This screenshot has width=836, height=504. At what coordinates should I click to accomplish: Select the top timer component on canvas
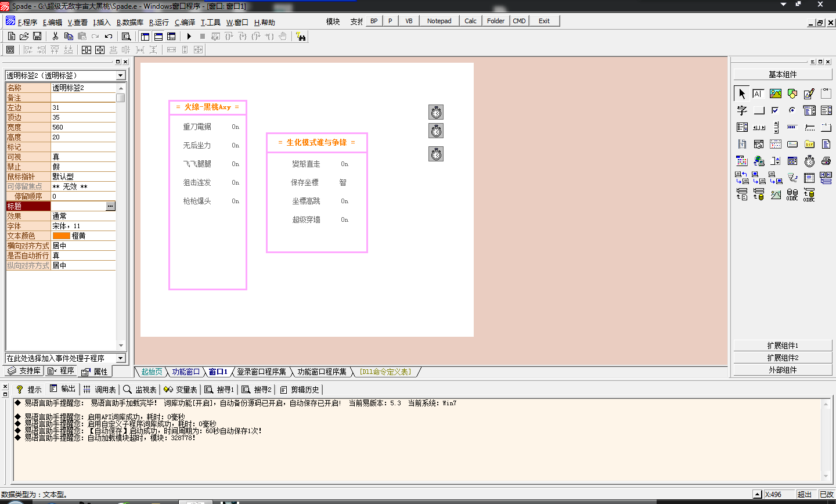[436, 112]
